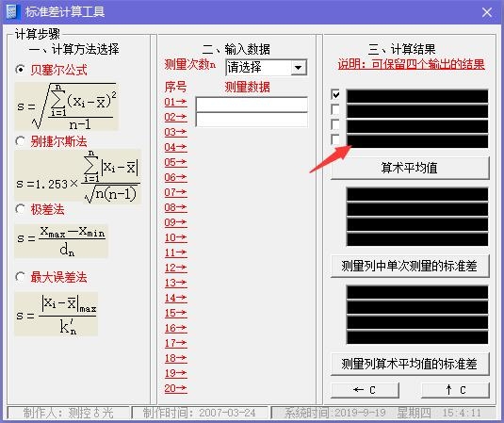Check the second result checkbox

(335, 109)
